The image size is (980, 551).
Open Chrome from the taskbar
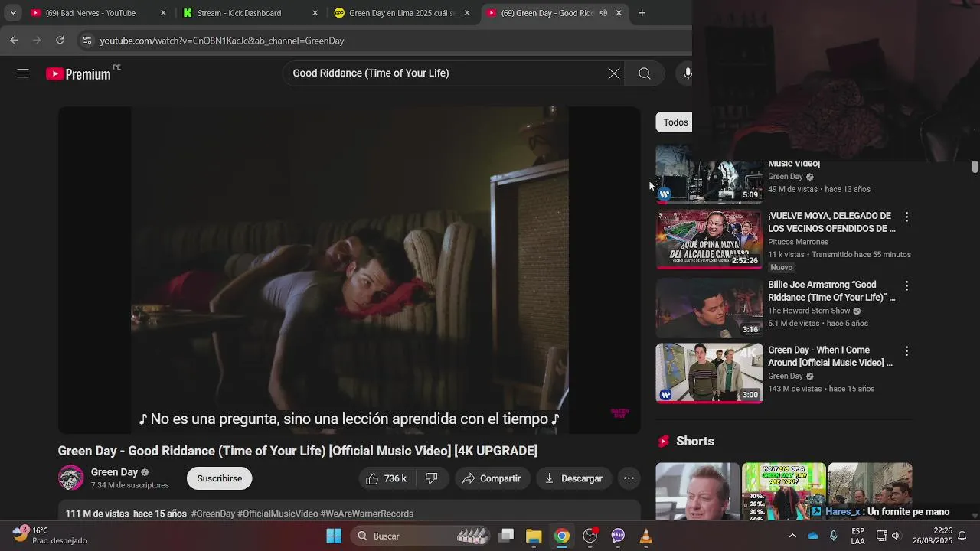(562, 536)
